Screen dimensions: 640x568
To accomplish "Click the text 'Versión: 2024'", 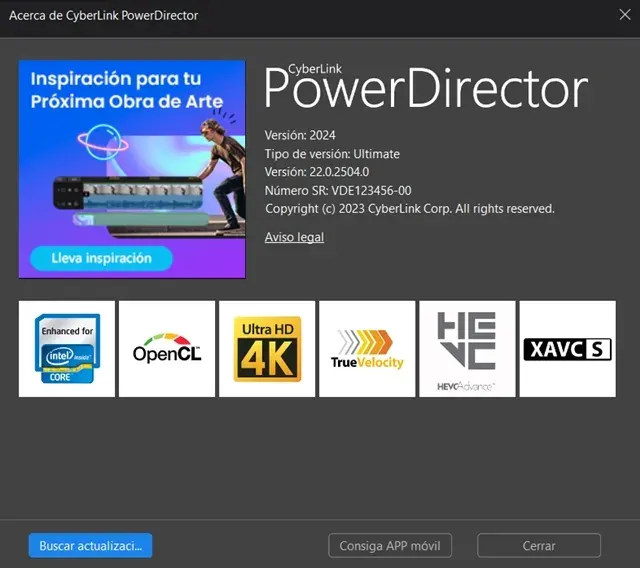I will [x=300, y=135].
